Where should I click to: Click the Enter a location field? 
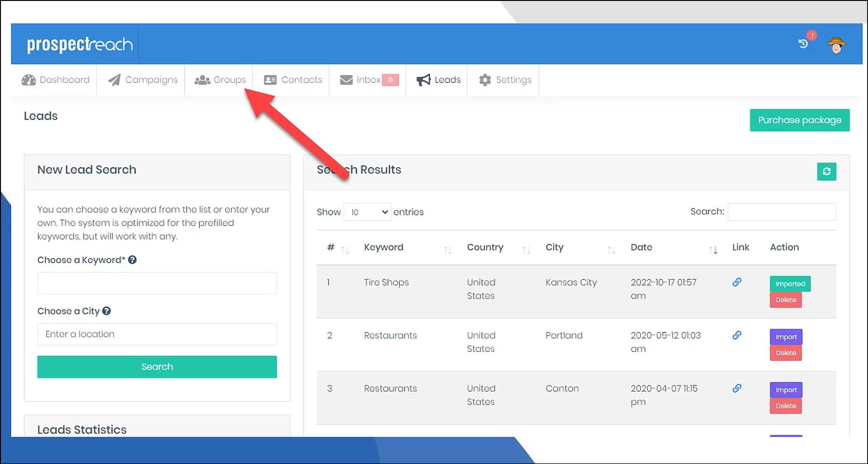(157, 334)
